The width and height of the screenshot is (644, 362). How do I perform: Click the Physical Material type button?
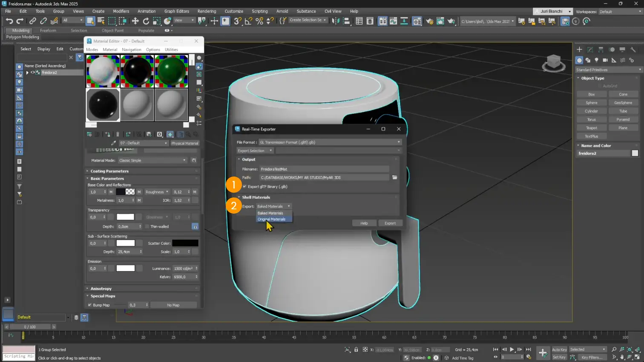click(x=185, y=143)
